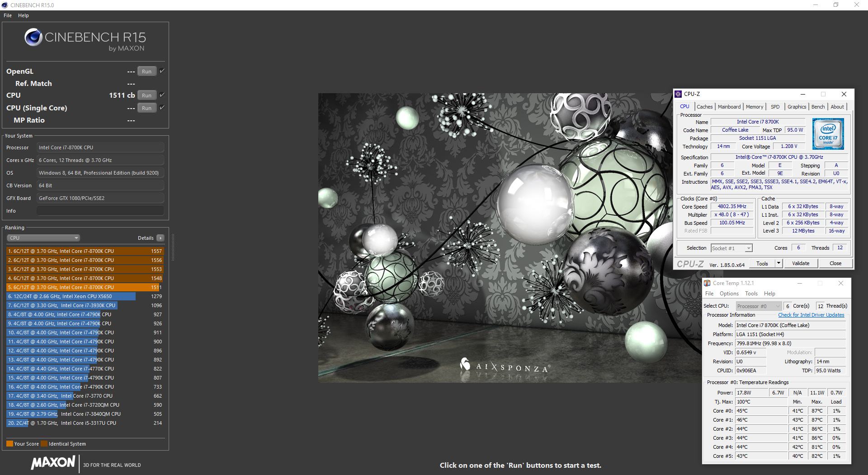Open the Help menu in Core Temp

click(769, 294)
